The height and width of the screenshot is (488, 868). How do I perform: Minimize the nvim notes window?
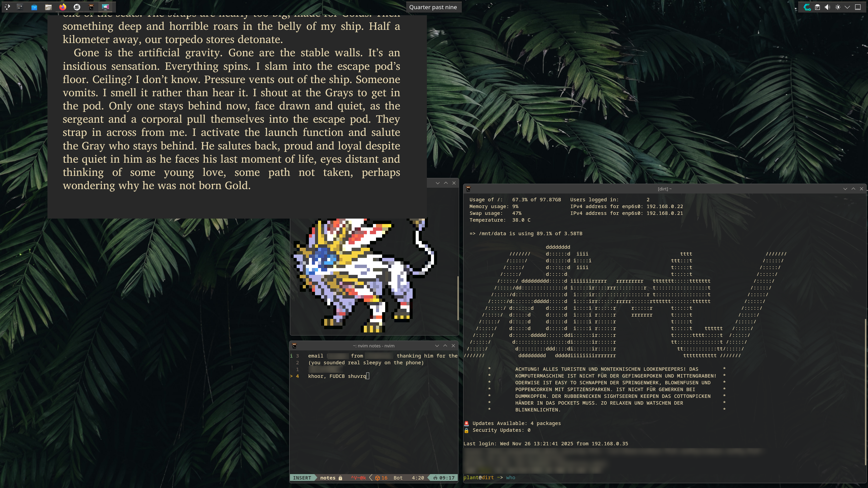tap(437, 346)
